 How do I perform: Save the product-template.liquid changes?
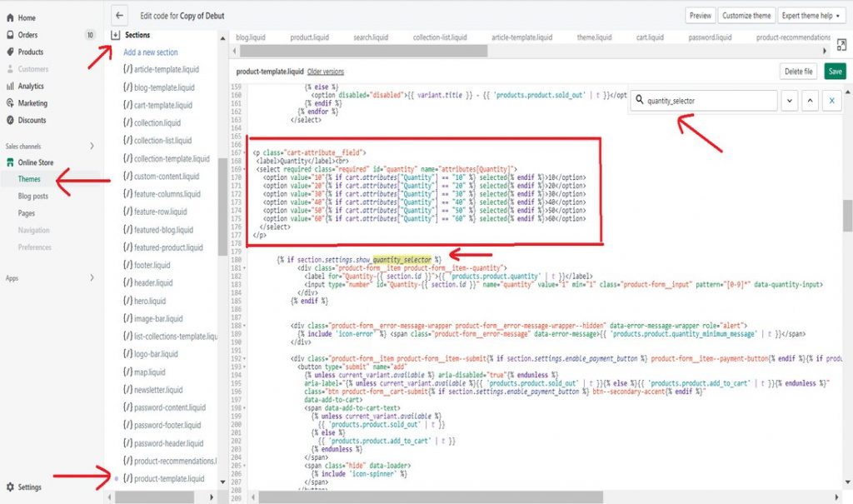point(835,71)
